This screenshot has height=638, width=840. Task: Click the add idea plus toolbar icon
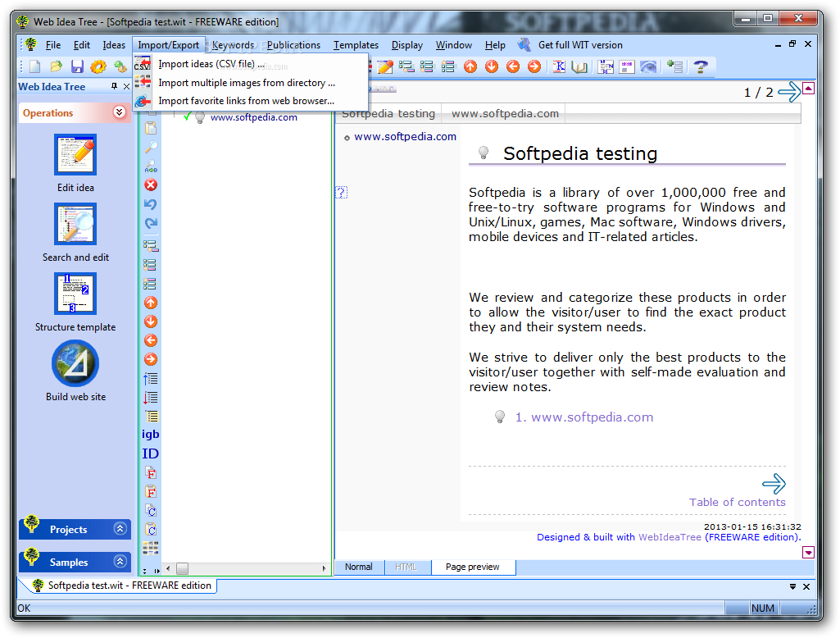(x=675, y=66)
